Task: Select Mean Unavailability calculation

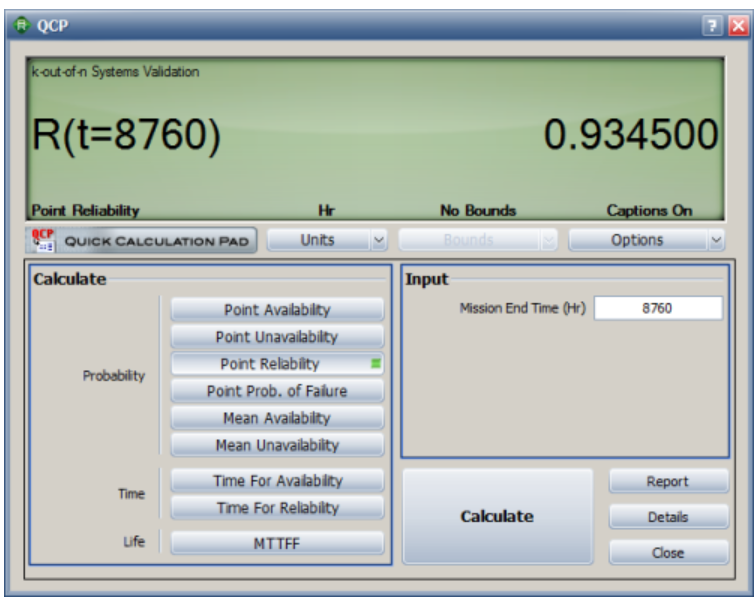Action: tap(277, 445)
